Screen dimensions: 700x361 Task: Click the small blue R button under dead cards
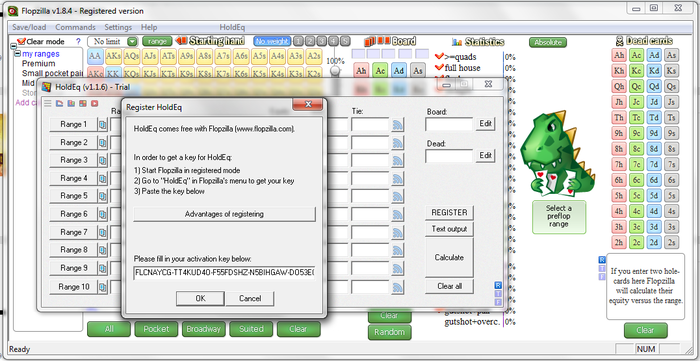click(x=602, y=260)
